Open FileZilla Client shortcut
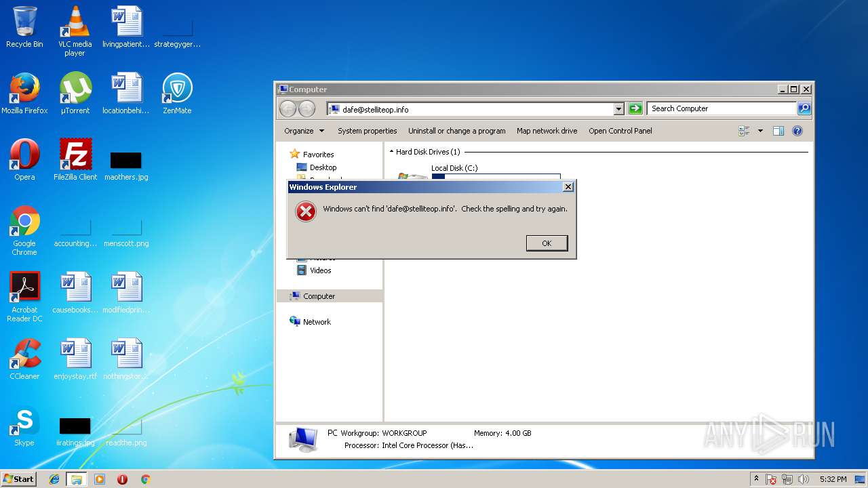This screenshot has width=868, height=488. tap(75, 160)
